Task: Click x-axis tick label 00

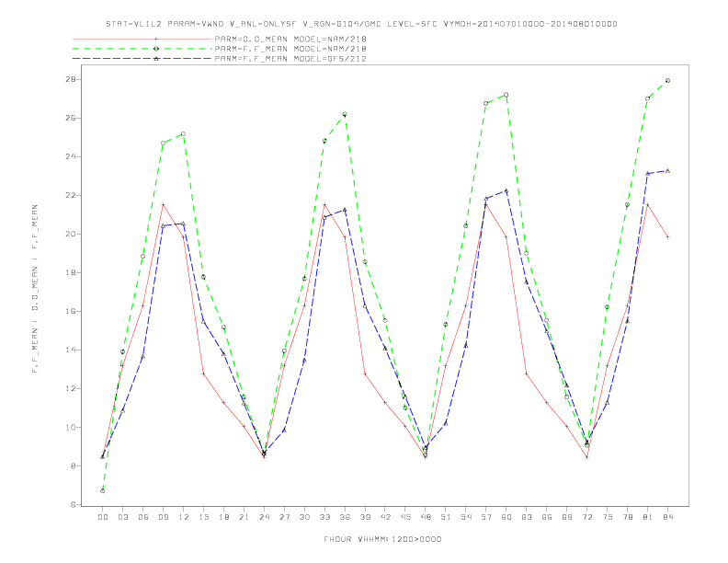Action: (x=103, y=517)
